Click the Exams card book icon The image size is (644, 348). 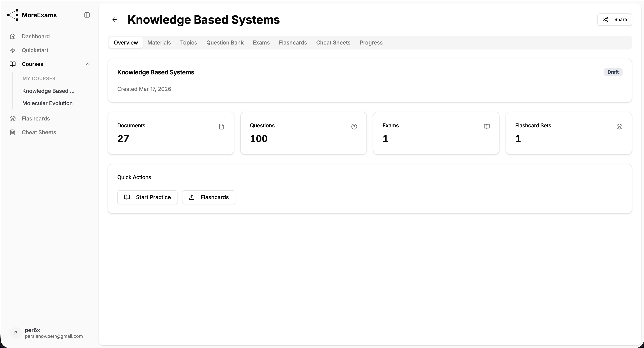pos(486,127)
